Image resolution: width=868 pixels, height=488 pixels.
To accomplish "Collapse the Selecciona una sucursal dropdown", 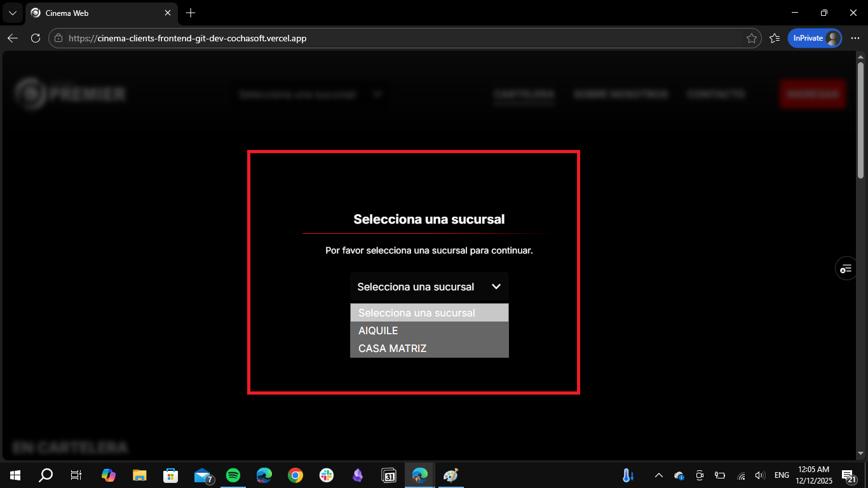I will [x=429, y=287].
